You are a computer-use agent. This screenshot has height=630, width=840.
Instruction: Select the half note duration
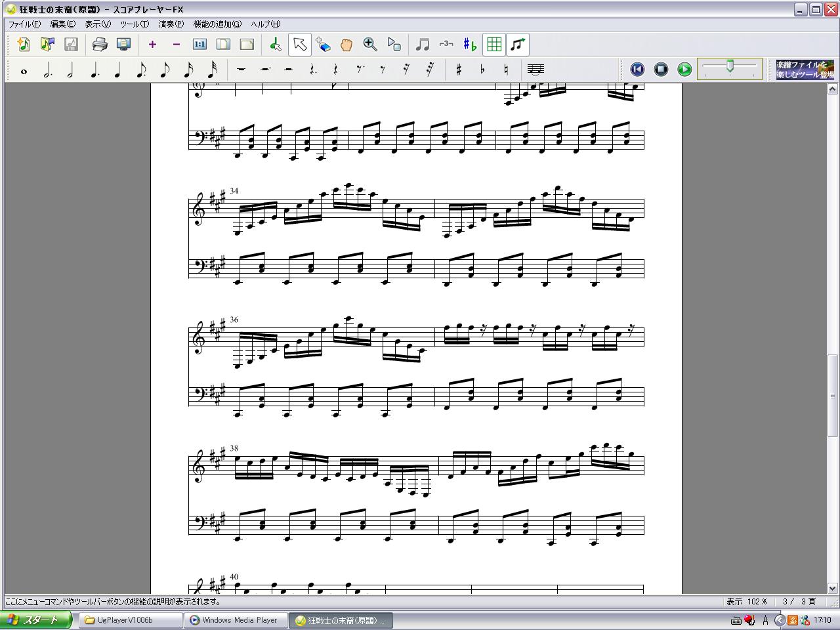point(71,70)
